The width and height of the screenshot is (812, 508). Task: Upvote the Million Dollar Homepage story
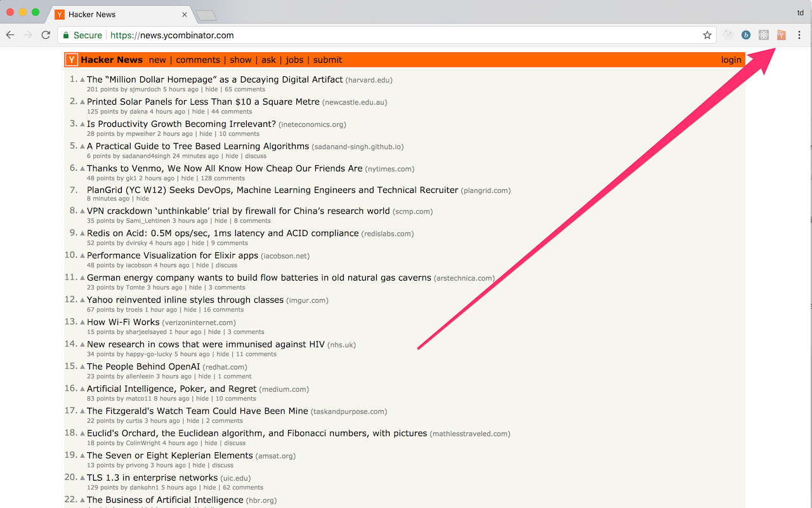[x=82, y=80]
